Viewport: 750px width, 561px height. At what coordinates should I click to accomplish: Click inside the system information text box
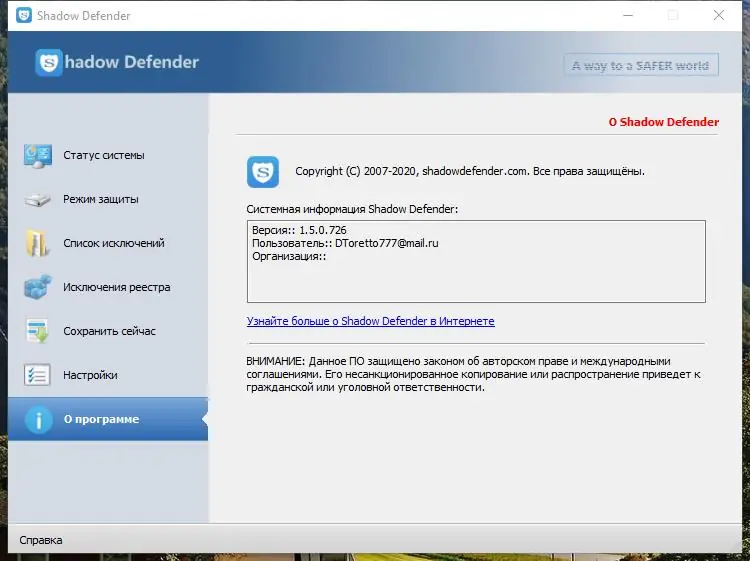click(x=476, y=262)
